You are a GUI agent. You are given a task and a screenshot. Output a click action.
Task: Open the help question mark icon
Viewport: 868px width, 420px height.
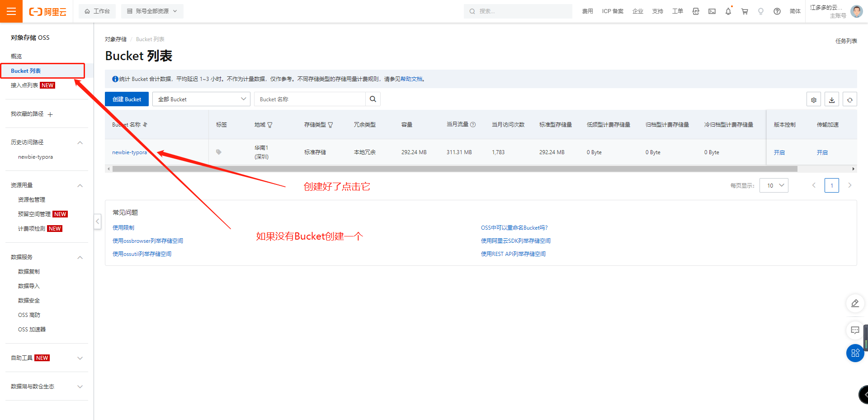(x=777, y=11)
